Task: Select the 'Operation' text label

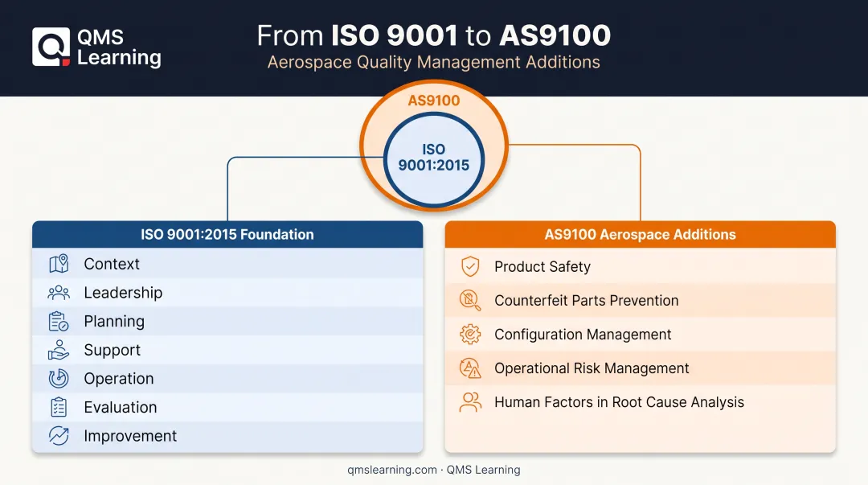Action: tap(119, 379)
